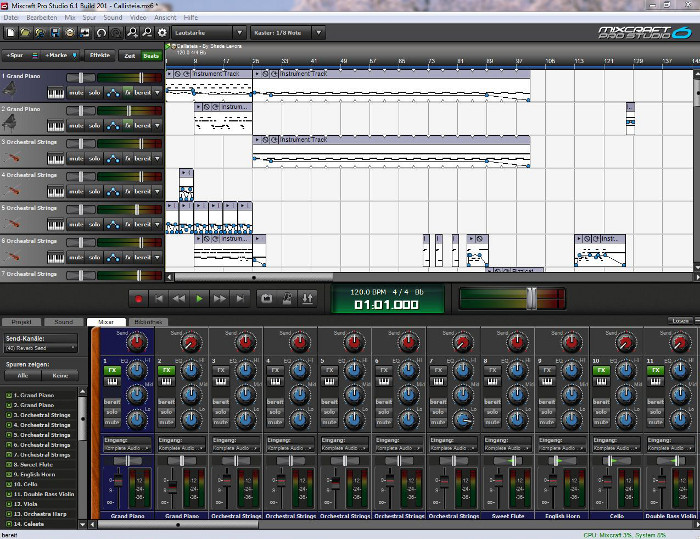Click the violin icon of track 5 Orchestral Strings
This screenshot has height=539, width=700.
pos(10,222)
